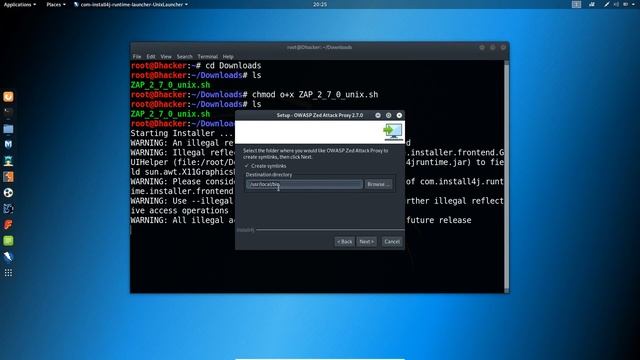Open the terminal Edit menu

coord(151,57)
